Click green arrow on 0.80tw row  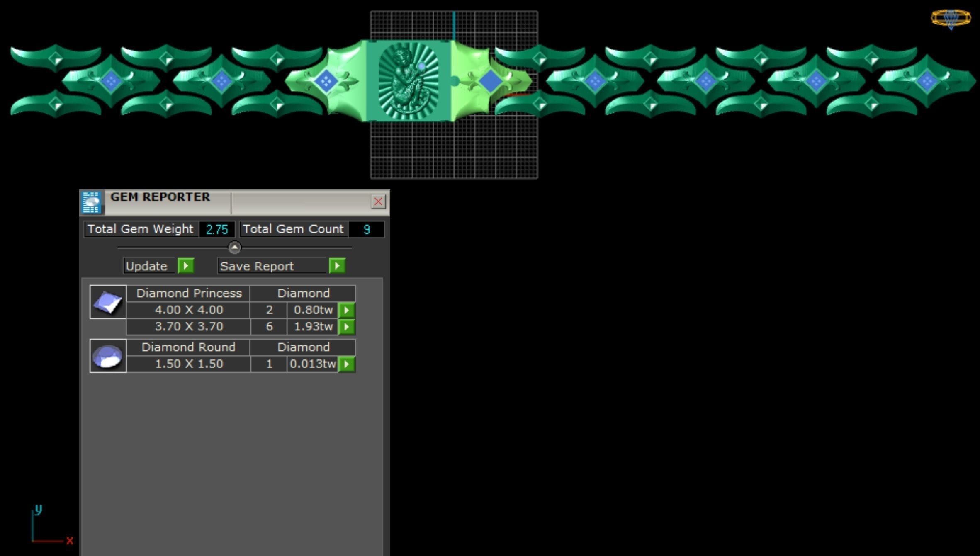[x=347, y=310]
